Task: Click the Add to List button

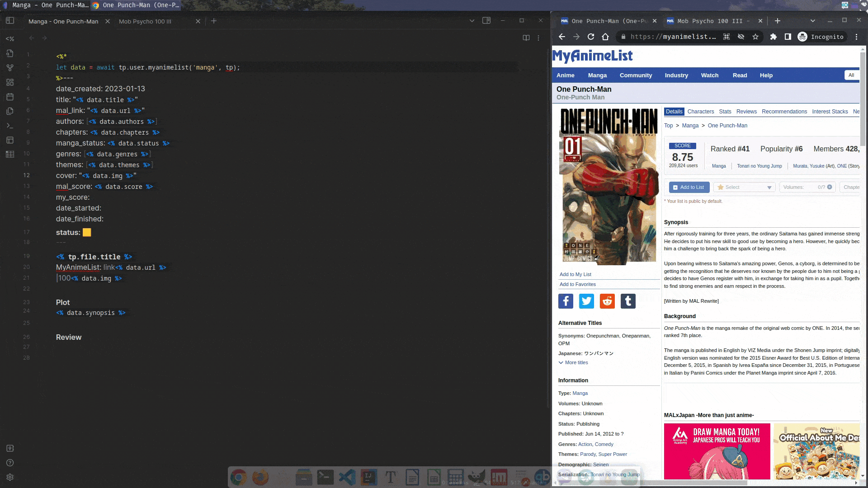Action: [x=689, y=187]
